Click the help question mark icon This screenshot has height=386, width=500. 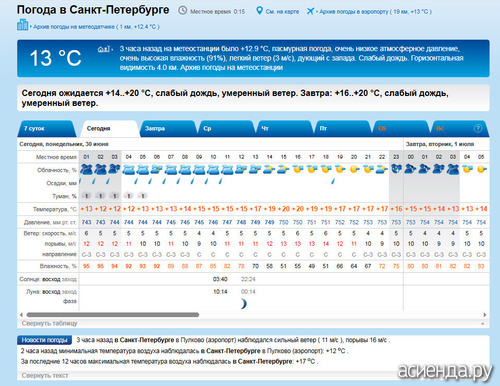tap(478, 128)
